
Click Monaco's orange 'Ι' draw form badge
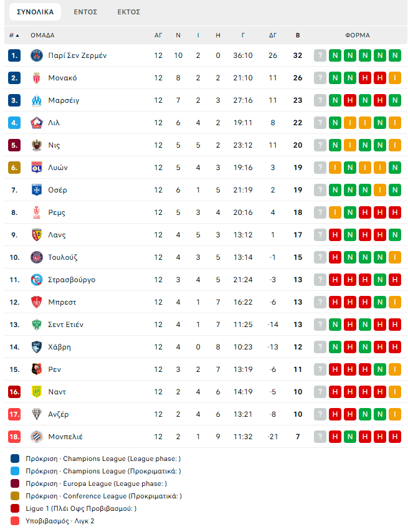tap(394, 78)
